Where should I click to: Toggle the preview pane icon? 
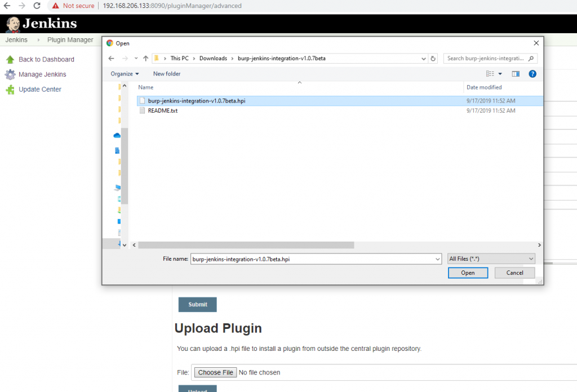(515, 74)
